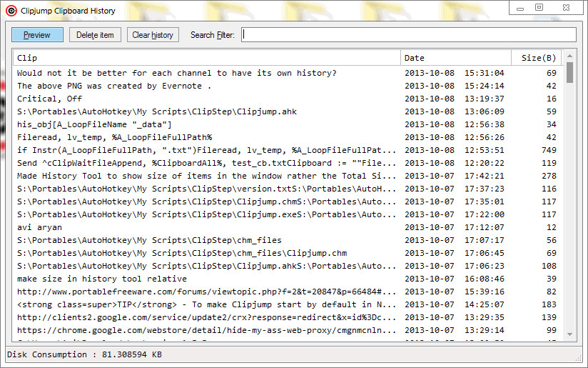Click the "Search Filter:" label
The width and height of the screenshot is (588, 368).
pyautogui.click(x=212, y=35)
